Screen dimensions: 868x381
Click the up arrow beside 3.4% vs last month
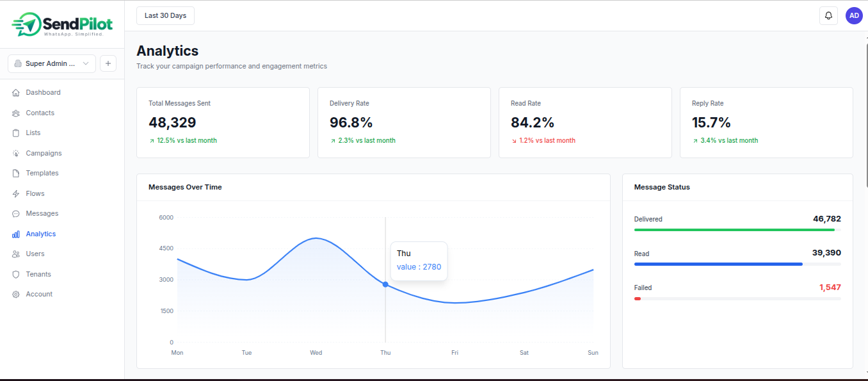(695, 141)
